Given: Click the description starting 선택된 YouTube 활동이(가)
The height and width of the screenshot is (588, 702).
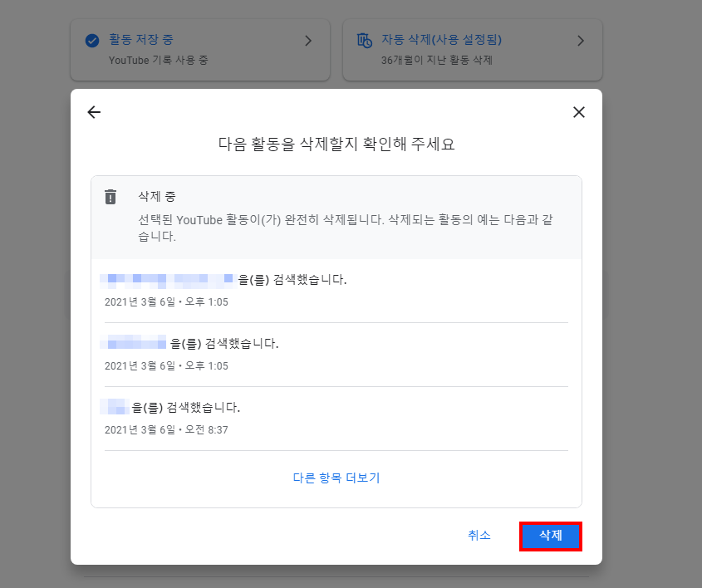Looking at the screenshot, I should click(345, 228).
